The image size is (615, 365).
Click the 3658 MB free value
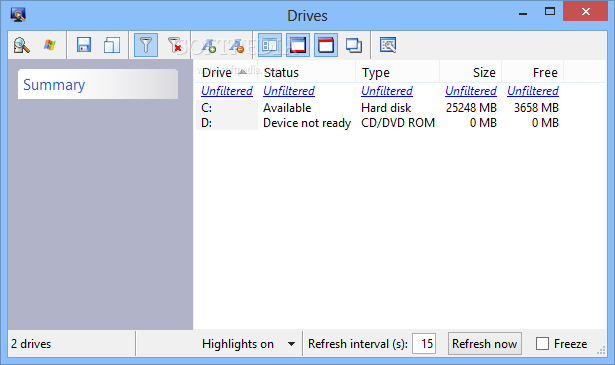pos(536,108)
